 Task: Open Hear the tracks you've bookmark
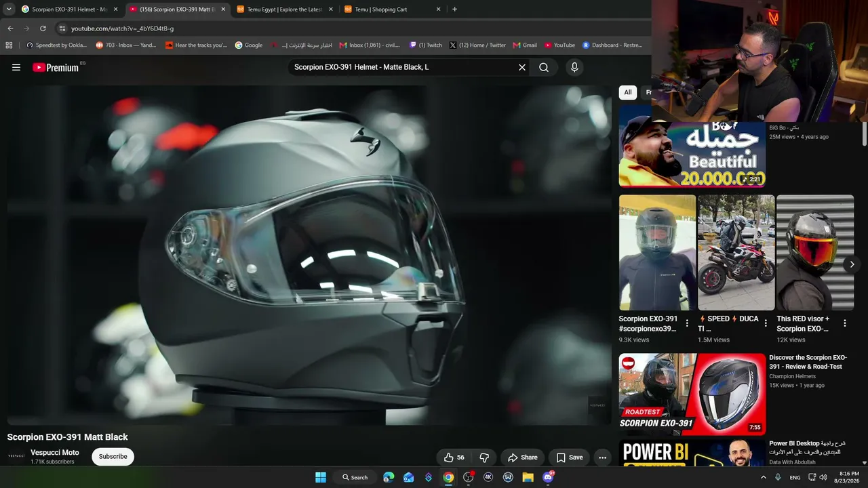197,45
